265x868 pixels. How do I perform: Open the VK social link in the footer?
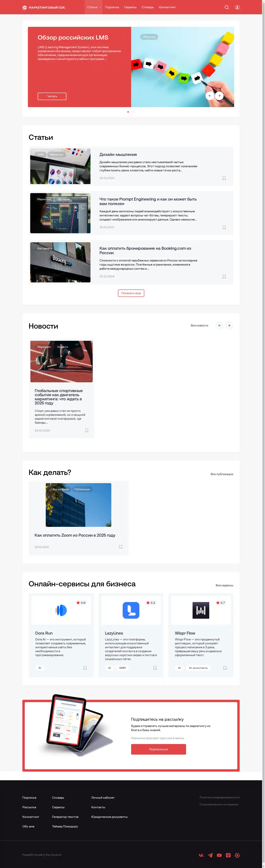[x=201, y=855]
